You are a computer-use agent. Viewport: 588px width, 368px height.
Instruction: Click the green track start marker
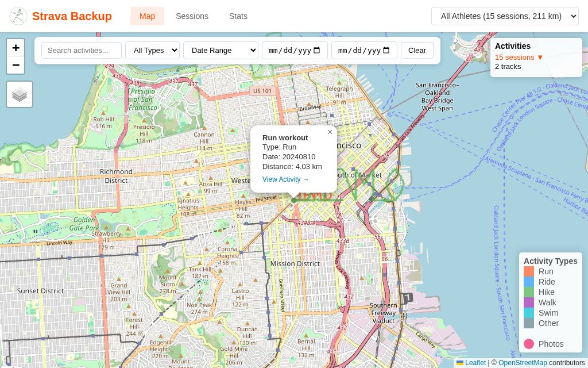293,201
